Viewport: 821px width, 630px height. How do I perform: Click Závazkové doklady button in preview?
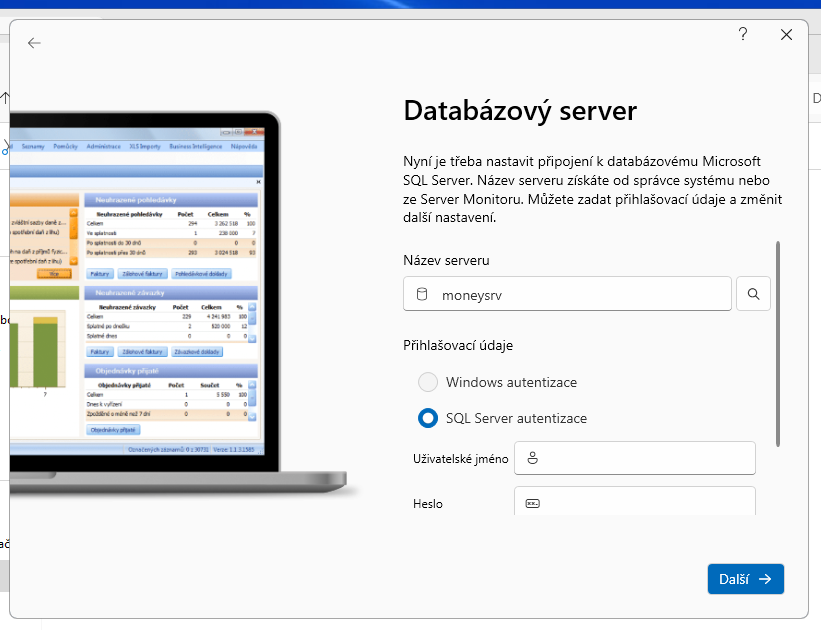coord(197,352)
